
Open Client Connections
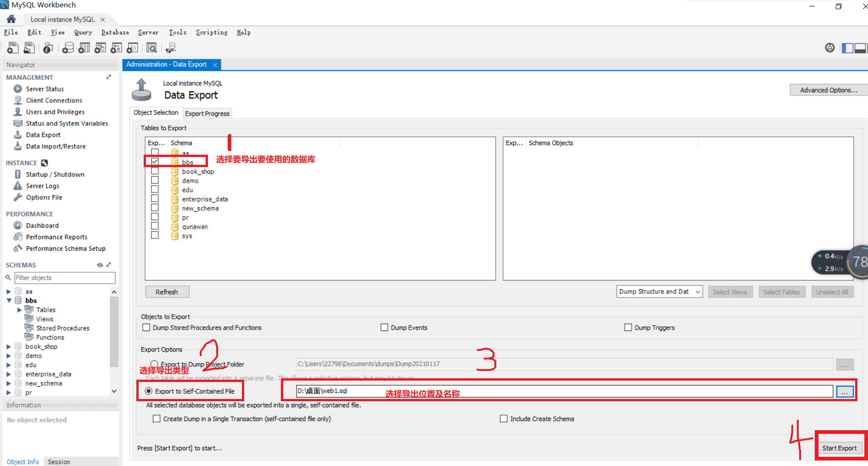click(54, 101)
